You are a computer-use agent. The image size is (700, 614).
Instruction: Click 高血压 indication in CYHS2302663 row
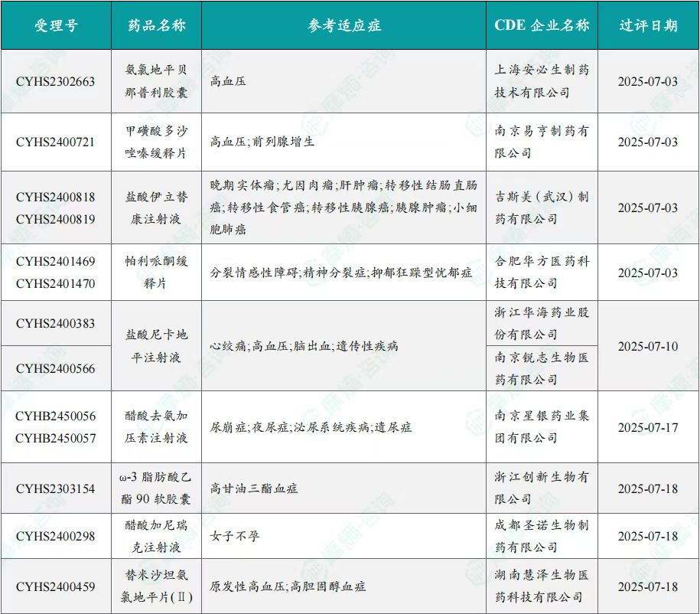[x=228, y=81]
